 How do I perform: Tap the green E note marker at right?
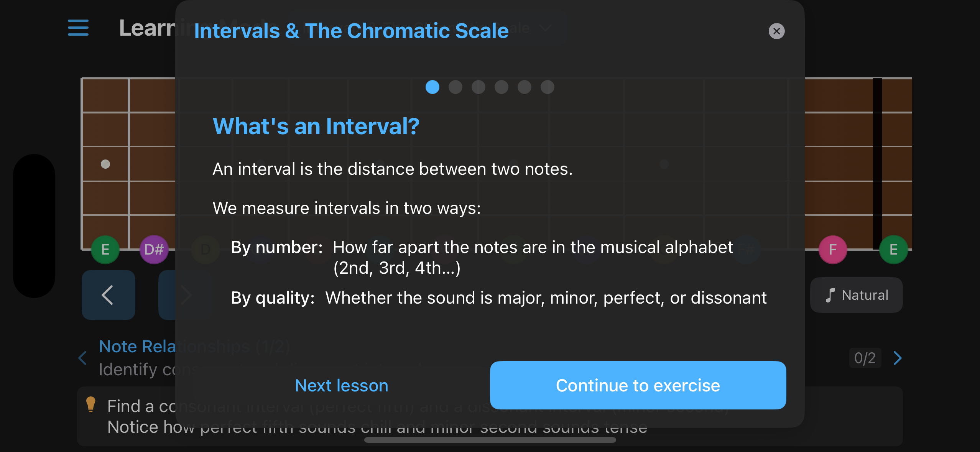[x=893, y=250]
